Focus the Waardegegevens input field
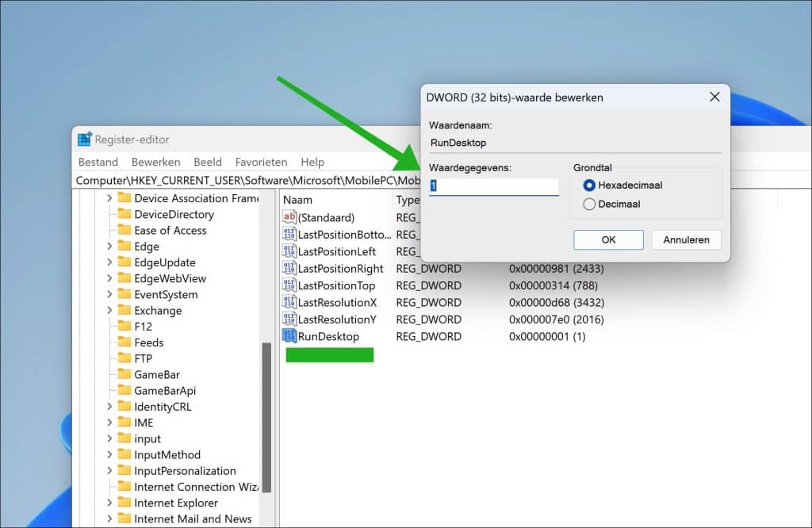The height and width of the screenshot is (528, 812). [493, 186]
